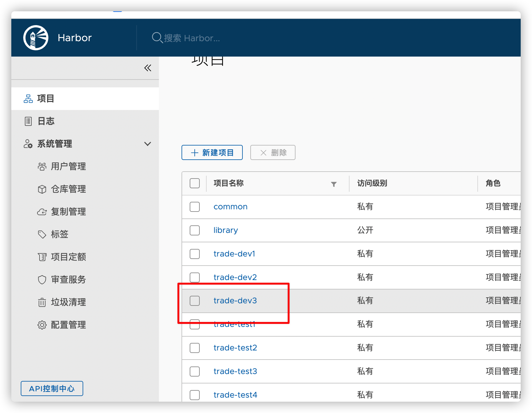This screenshot has height=413, width=532.
Task: Click the 私有 access level of common
Action: click(x=365, y=207)
